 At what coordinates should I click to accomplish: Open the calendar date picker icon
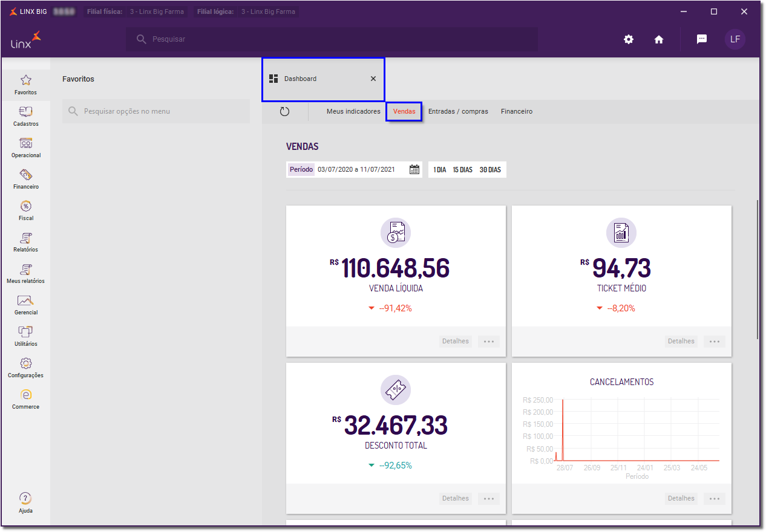[414, 169]
